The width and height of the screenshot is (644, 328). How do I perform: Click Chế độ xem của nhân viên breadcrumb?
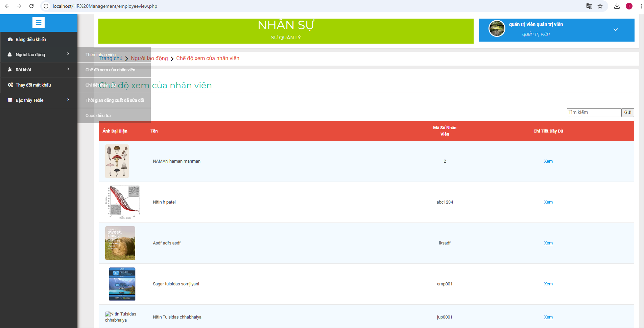208,58
